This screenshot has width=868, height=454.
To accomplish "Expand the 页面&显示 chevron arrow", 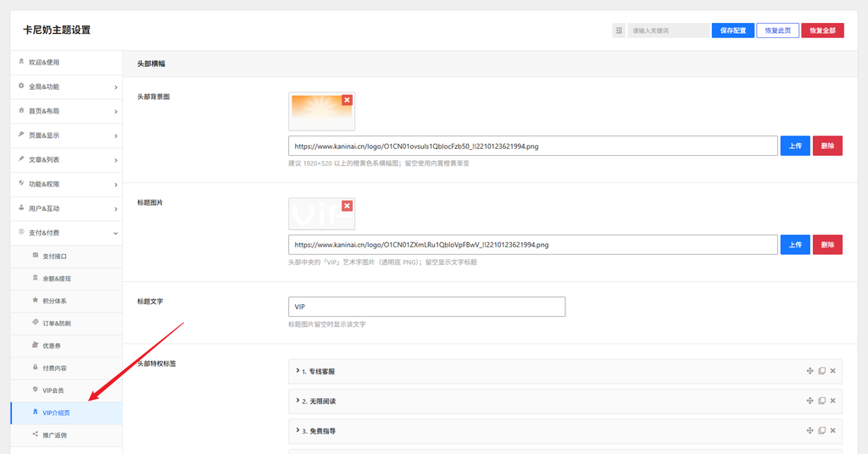I will point(115,136).
